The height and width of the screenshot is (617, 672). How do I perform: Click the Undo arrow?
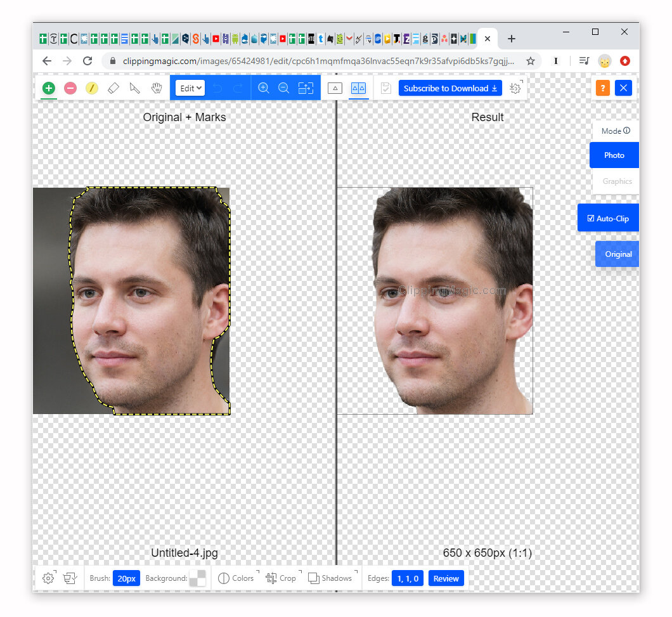[217, 88]
